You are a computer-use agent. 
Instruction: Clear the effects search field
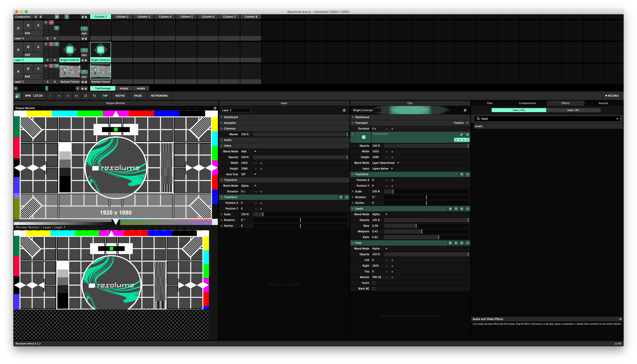pos(617,119)
